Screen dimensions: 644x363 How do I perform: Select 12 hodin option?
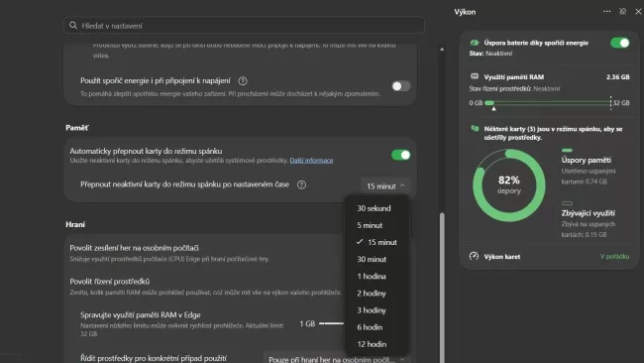pos(377,344)
